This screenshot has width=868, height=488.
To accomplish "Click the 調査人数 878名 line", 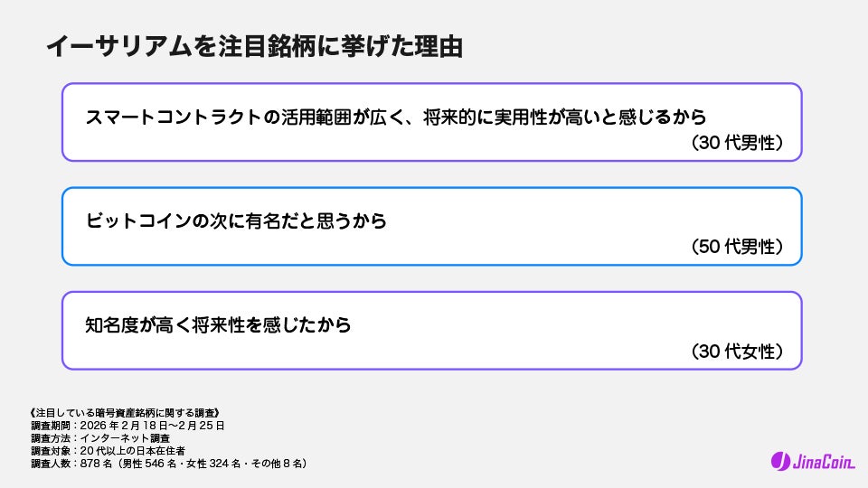I will [169, 464].
